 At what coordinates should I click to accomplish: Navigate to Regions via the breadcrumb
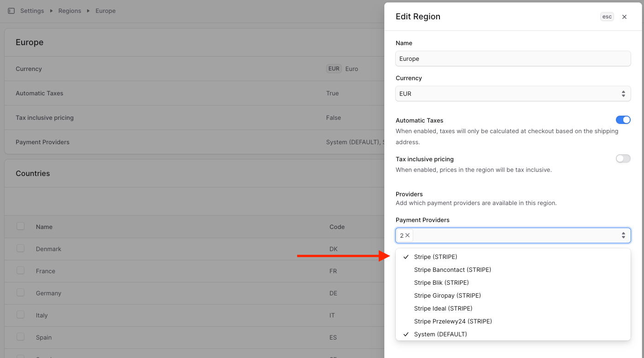tap(70, 11)
